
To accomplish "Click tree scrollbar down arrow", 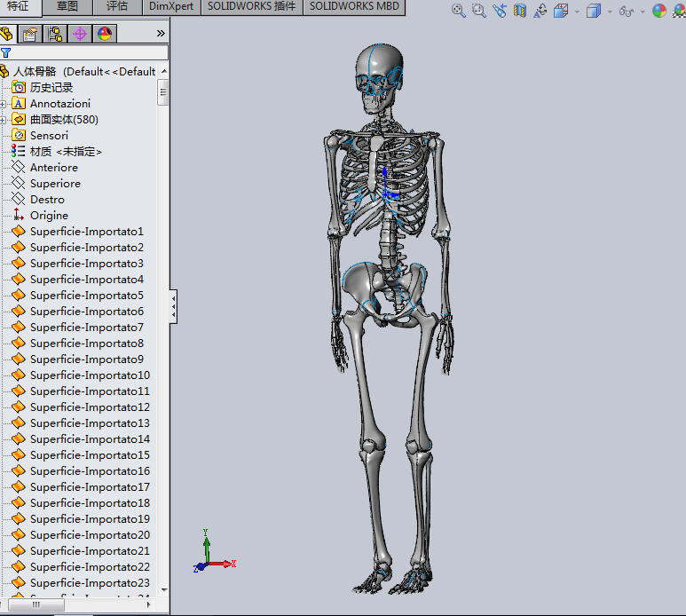I will pyautogui.click(x=164, y=589).
